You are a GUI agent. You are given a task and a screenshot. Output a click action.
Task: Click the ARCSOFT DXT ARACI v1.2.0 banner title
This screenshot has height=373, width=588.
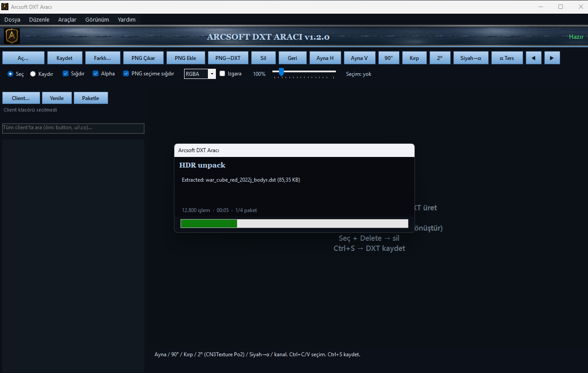pos(268,37)
